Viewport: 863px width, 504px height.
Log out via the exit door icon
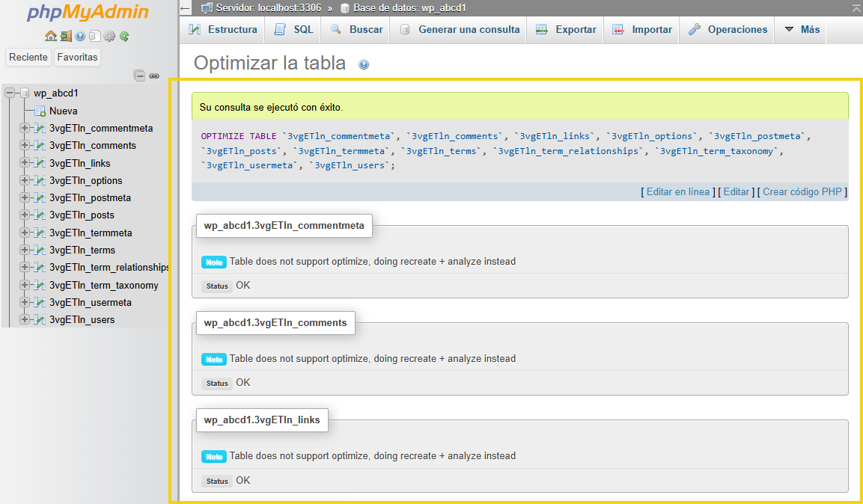coord(66,37)
